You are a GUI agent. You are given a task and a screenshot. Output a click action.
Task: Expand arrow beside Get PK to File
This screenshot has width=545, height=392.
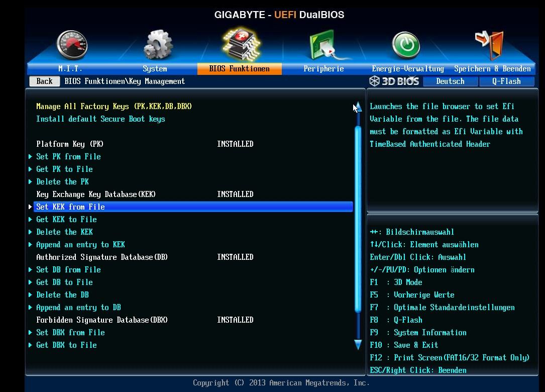pyautogui.click(x=30, y=169)
